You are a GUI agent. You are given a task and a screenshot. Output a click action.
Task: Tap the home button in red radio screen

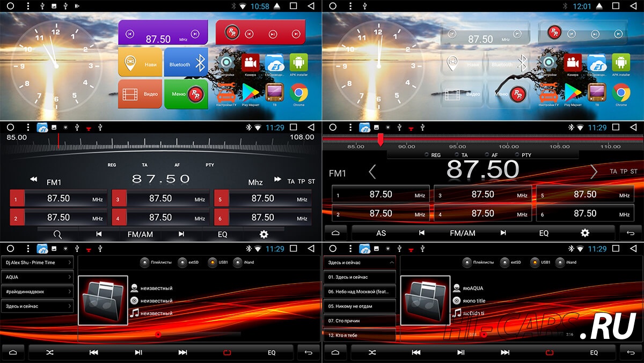(335, 233)
